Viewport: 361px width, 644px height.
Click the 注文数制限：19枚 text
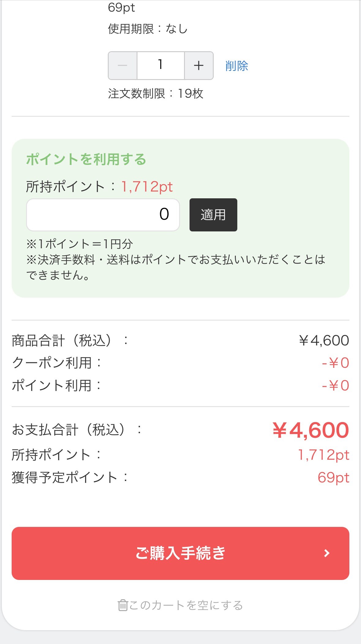[x=156, y=93]
